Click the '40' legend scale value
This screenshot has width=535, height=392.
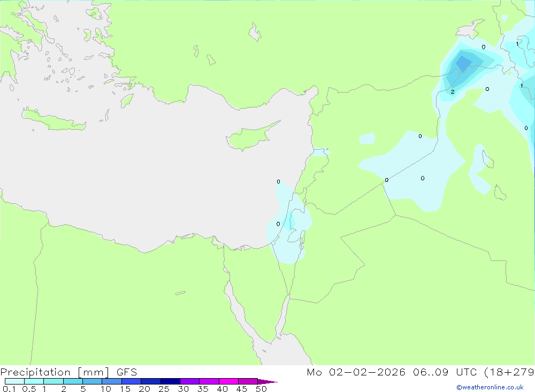coord(222,389)
